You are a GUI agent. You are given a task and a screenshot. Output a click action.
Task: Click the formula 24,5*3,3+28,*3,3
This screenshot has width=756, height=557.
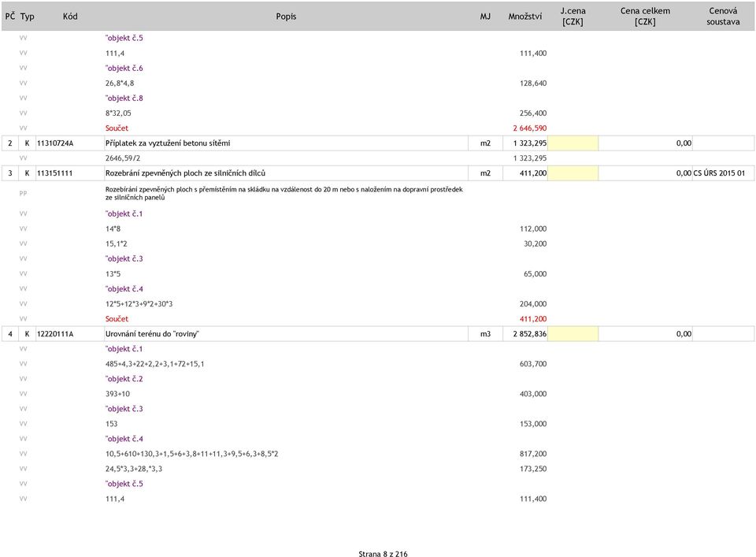(134, 469)
